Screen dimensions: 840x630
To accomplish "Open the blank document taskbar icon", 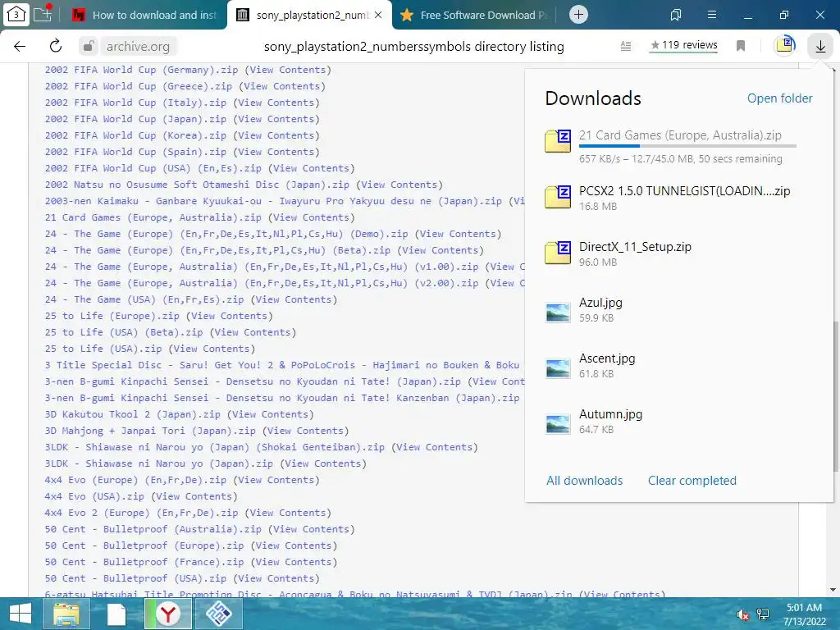I will point(116,614).
